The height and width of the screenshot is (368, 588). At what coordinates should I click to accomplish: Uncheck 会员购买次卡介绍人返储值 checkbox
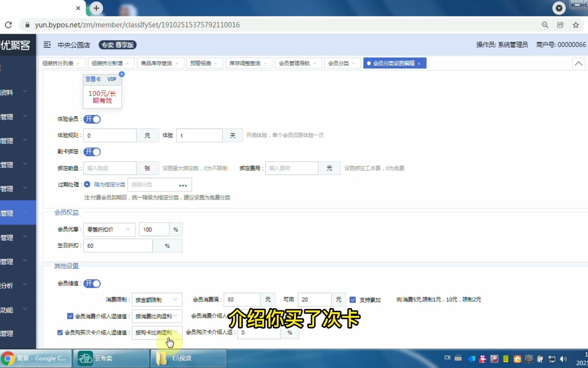pyautogui.click(x=60, y=333)
